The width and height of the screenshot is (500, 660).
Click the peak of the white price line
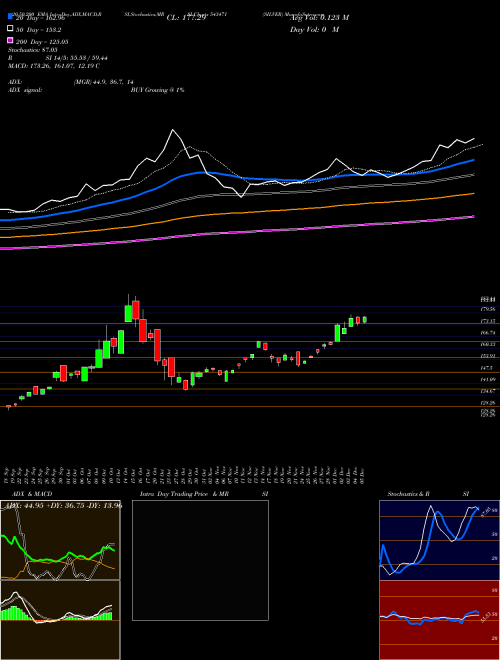pyautogui.click(x=172, y=130)
